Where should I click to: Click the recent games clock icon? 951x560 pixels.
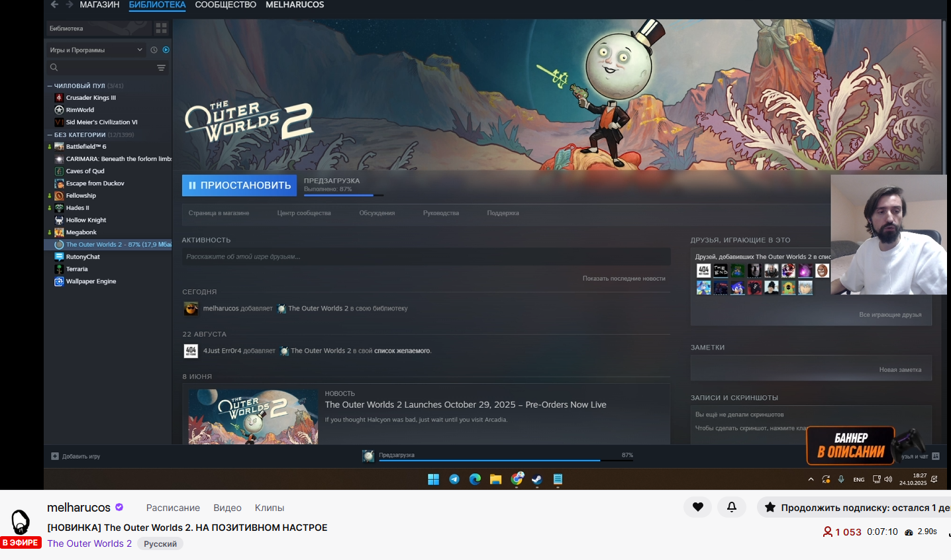pos(154,50)
